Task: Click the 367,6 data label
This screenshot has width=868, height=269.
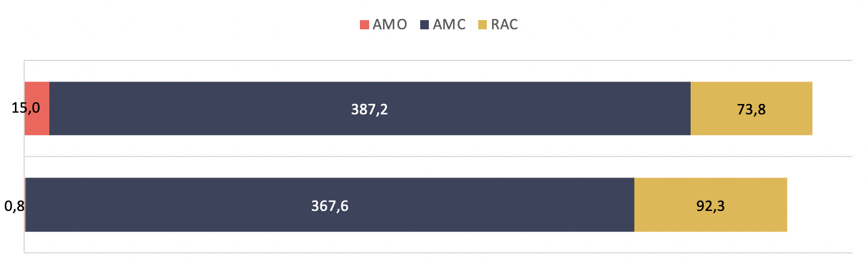Action: (330, 205)
